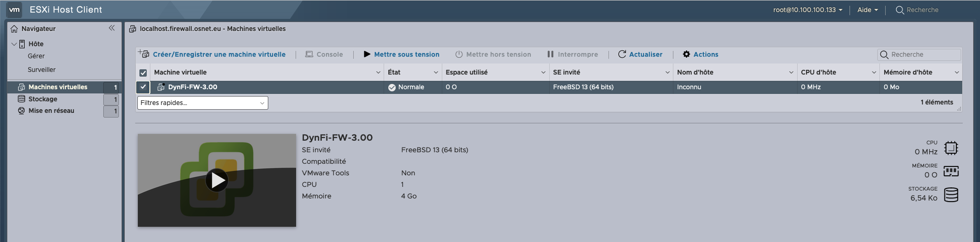
Task: Open the Aide dropdown menu
Action: point(867,10)
